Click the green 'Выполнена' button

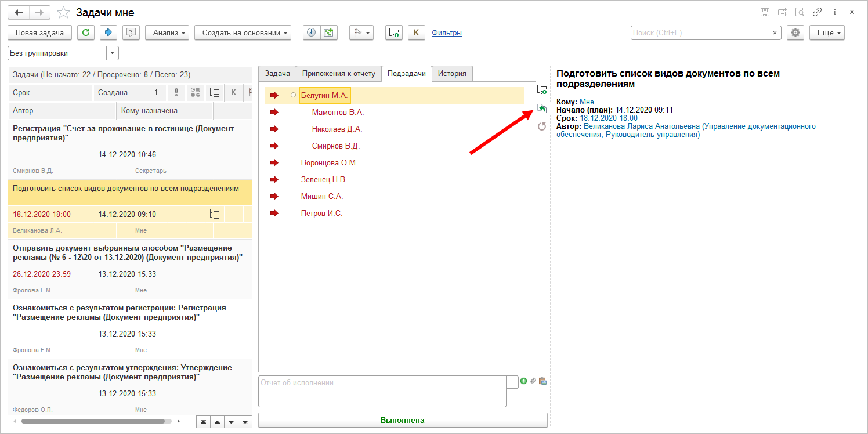pyautogui.click(x=403, y=420)
